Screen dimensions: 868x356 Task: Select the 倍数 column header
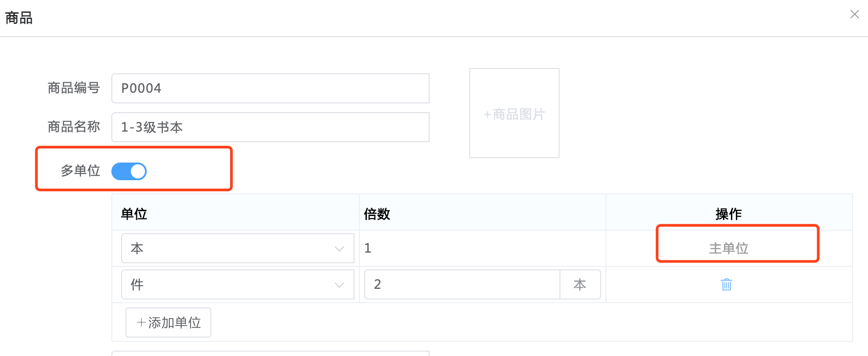[x=377, y=214]
